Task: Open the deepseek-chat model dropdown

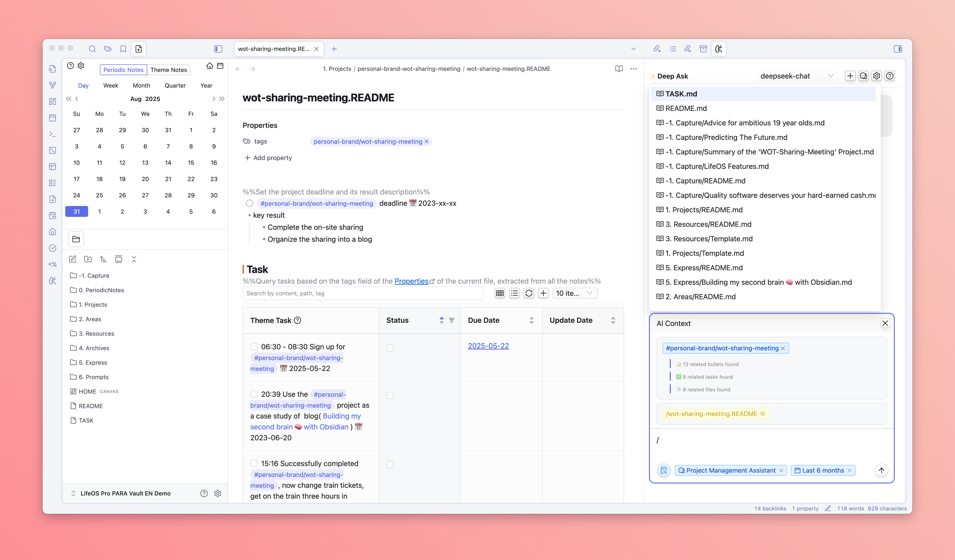Action: coord(796,76)
